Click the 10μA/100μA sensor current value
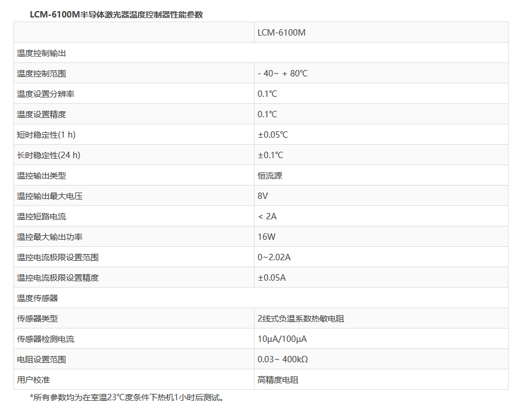This screenshot has height=409, width=532. pyautogui.click(x=282, y=339)
